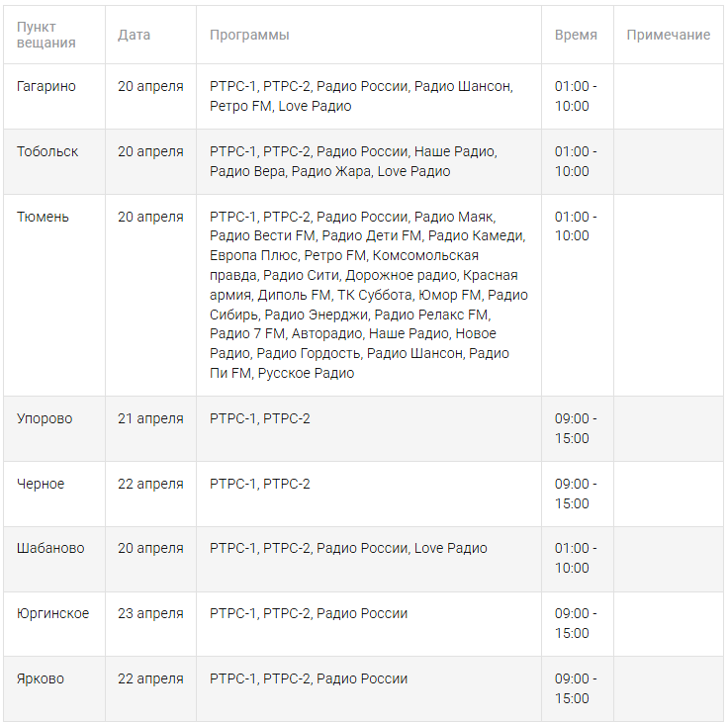728x722 pixels.
Task: Select the Юргинское cell
Action: [52, 613]
